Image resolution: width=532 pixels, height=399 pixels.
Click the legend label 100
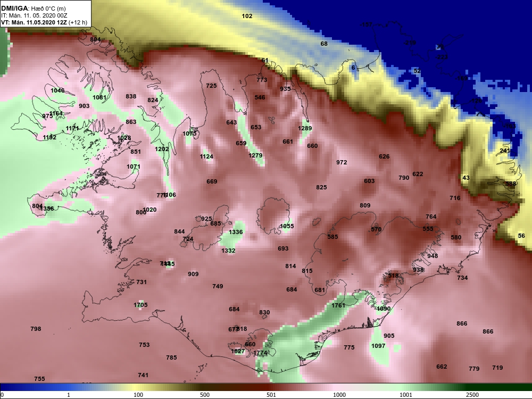tap(138, 395)
